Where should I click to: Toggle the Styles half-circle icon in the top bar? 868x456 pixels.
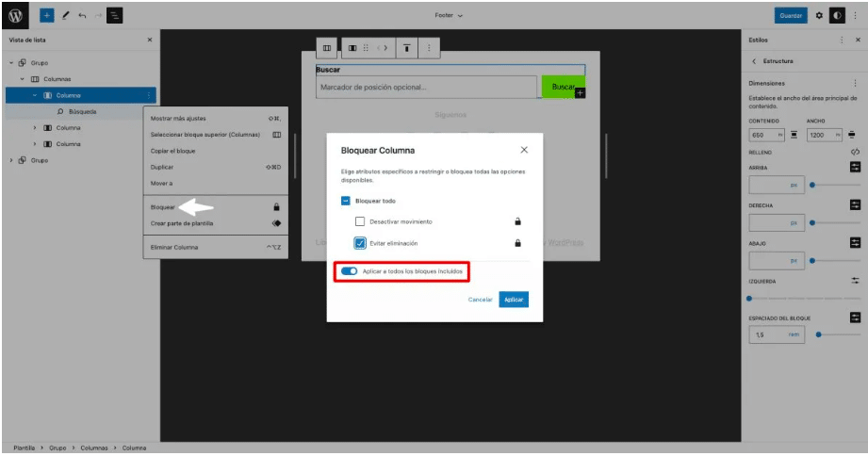(837, 15)
